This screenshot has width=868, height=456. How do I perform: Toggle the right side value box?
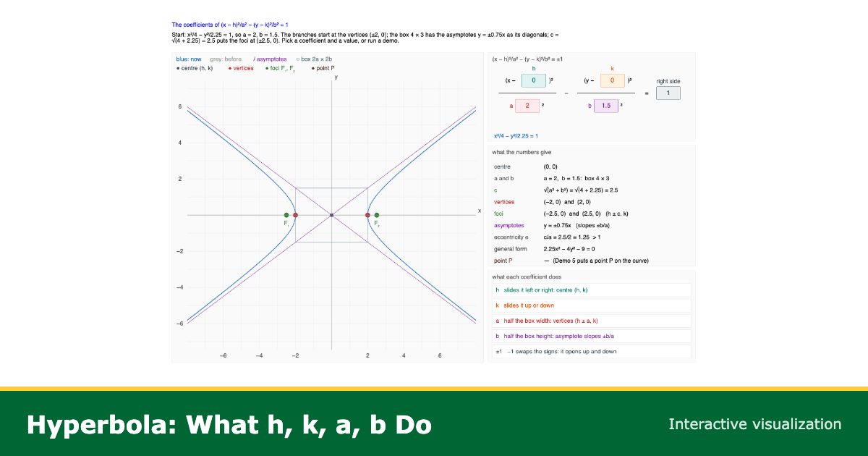(668, 93)
